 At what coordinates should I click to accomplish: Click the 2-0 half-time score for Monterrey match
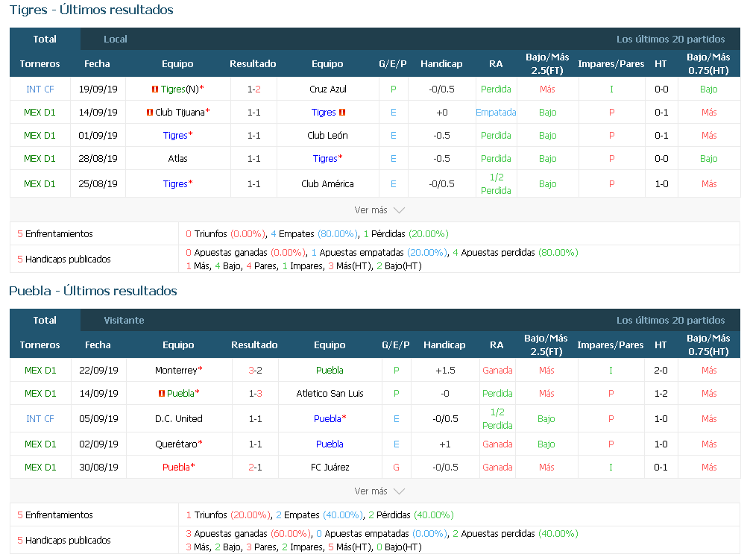(661, 370)
